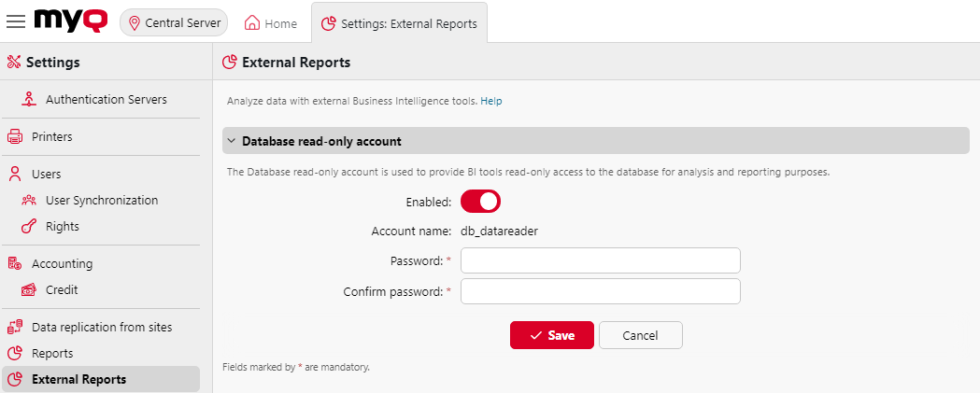
Task: Collapse the Database read-only account section
Action: point(232,142)
